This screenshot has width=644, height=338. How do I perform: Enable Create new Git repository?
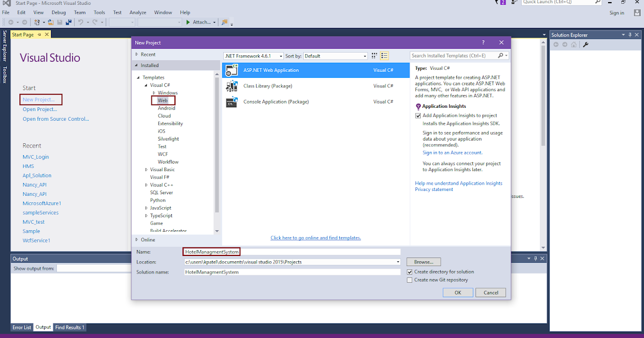click(410, 280)
